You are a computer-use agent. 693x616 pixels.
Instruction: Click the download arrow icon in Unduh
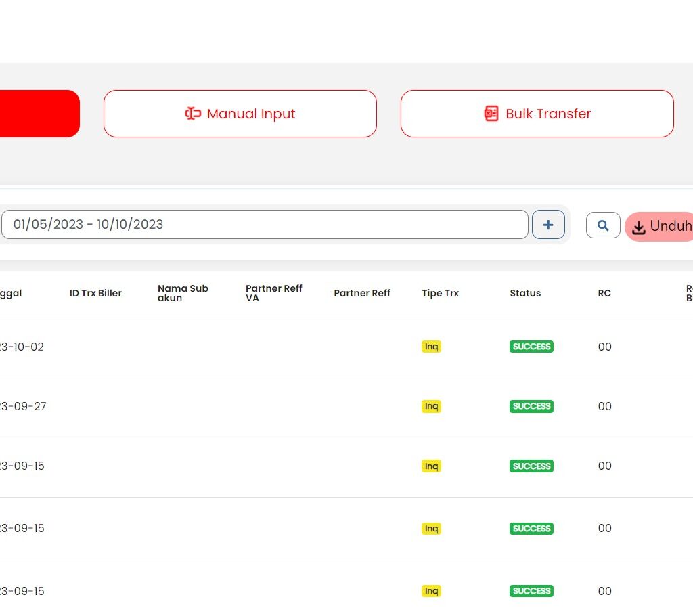coord(638,228)
